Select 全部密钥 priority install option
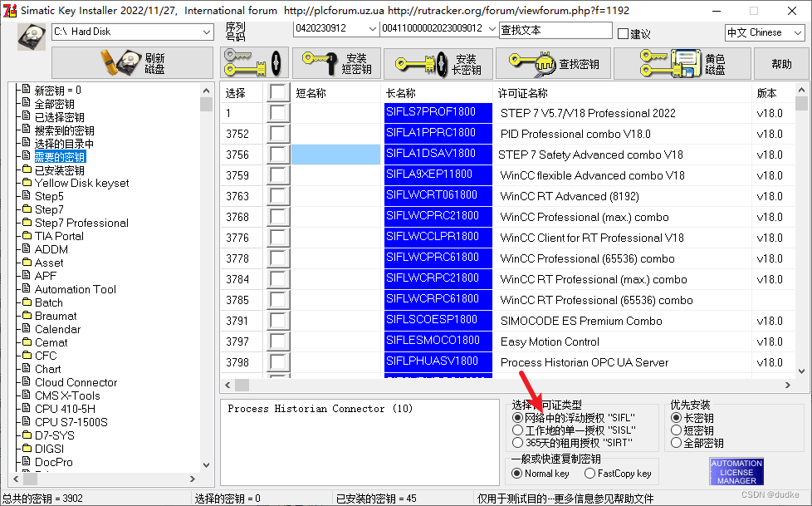 [676, 443]
